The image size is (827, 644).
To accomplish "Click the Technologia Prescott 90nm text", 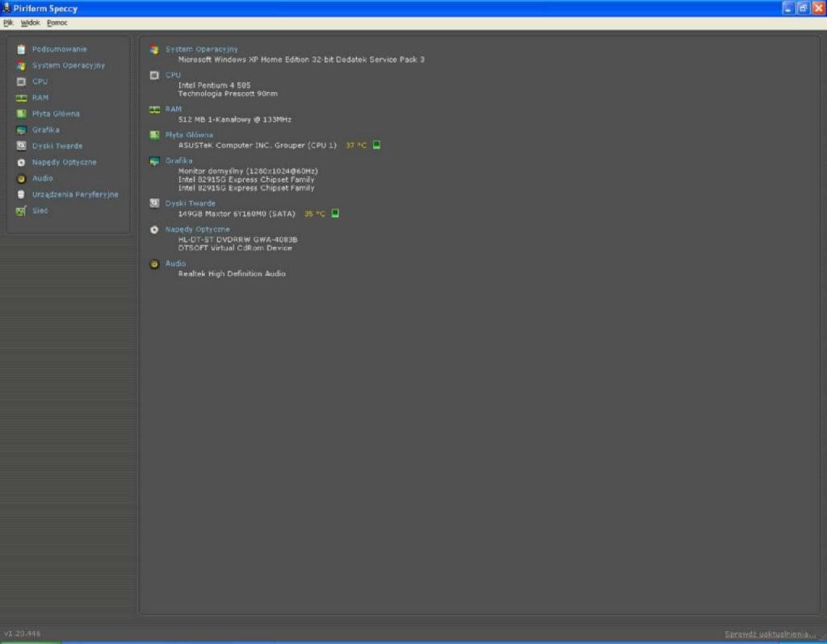I will (228, 94).
